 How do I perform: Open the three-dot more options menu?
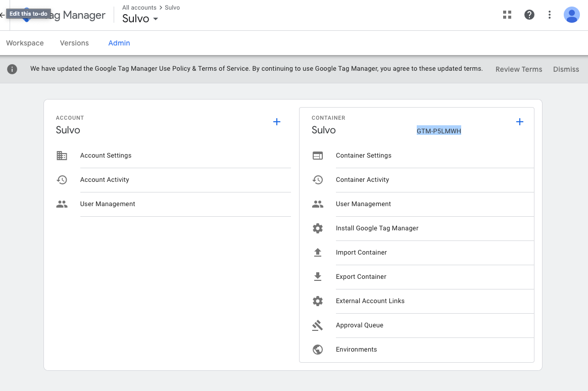pyautogui.click(x=550, y=15)
